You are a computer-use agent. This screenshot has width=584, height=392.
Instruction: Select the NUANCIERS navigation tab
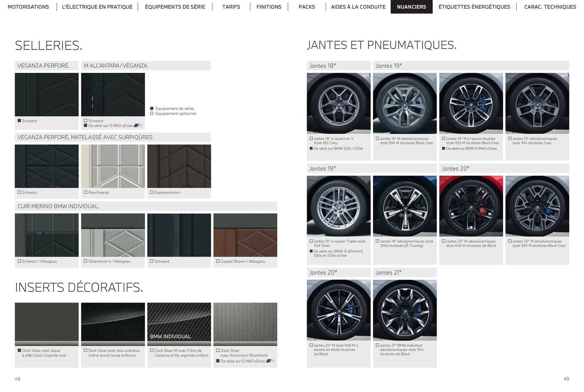(x=412, y=7)
